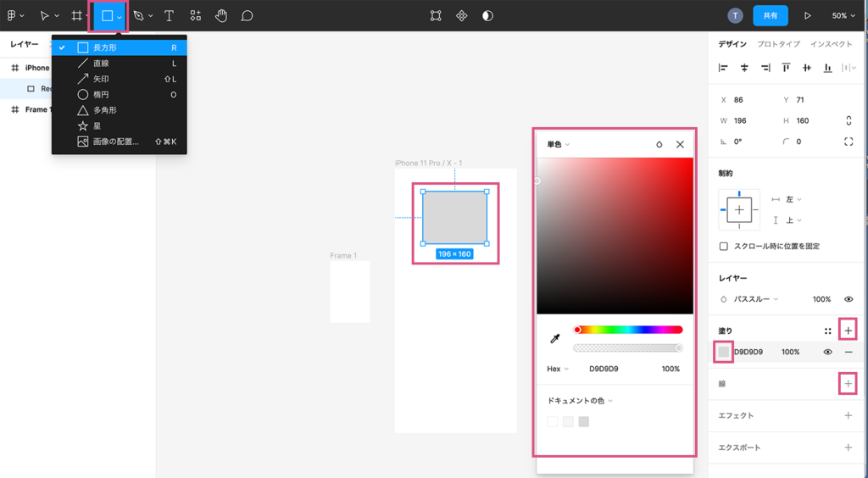Select the Comment tool
The height and width of the screenshot is (478, 868).
click(248, 15)
